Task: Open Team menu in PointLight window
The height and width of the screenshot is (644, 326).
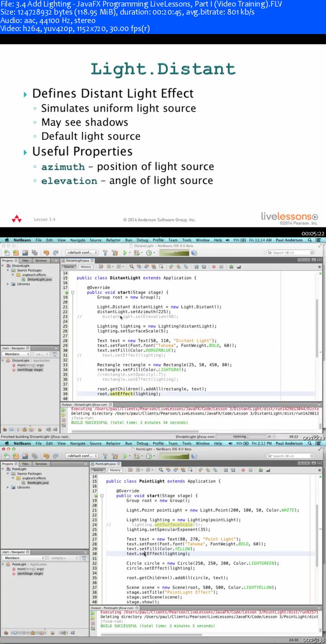Action: (173, 443)
